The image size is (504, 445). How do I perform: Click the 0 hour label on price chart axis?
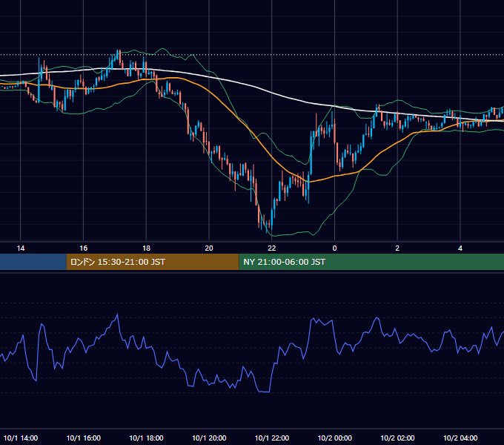point(334,248)
